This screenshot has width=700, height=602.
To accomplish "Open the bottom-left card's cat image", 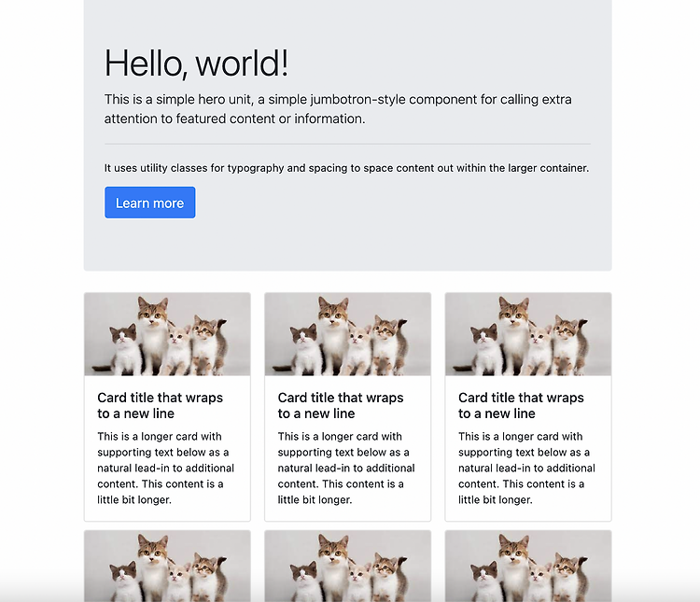I will tap(167, 566).
